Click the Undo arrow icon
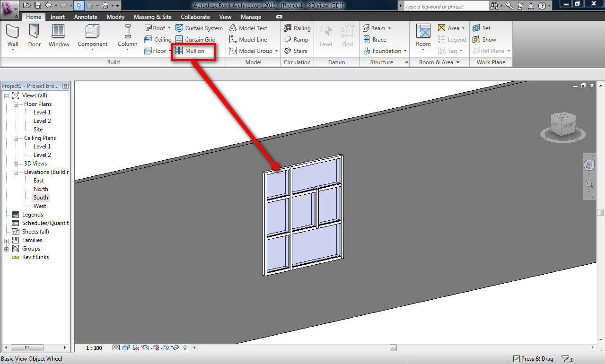 click(x=48, y=6)
